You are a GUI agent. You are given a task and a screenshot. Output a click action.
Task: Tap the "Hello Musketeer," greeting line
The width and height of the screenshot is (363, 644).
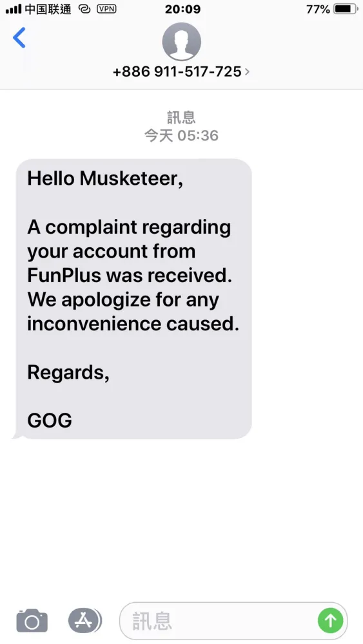pos(105,178)
